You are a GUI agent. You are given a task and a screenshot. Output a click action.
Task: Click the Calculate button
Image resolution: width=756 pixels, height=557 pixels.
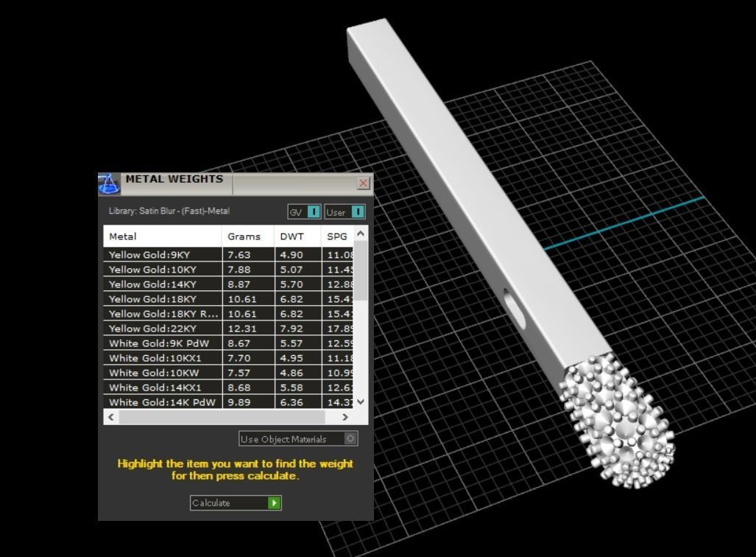(x=236, y=503)
